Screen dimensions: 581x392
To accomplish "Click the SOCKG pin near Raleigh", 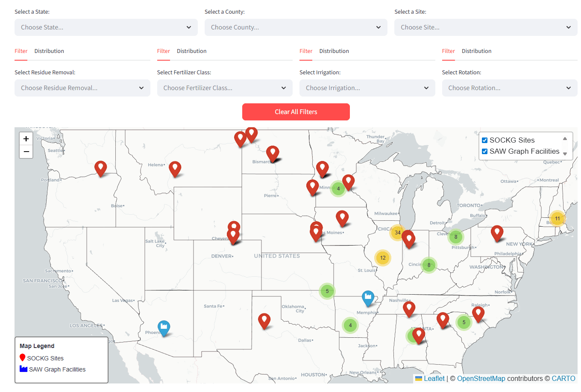I will 478,313.
